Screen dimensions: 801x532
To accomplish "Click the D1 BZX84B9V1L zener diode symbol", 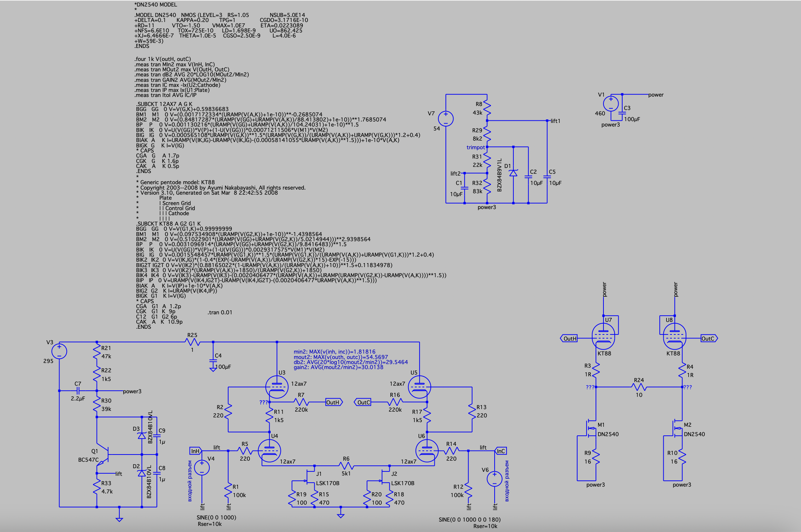I will tap(513, 173).
